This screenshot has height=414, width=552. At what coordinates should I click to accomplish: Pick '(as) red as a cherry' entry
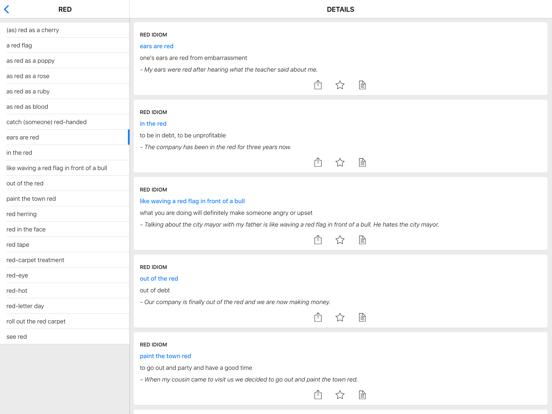pos(65,30)
